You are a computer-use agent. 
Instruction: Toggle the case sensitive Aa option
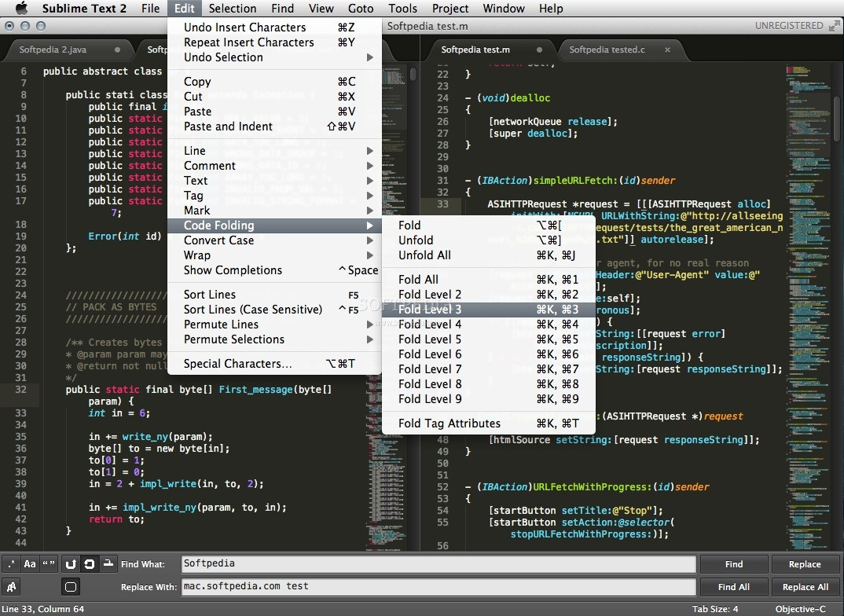click(x=30, y=563)
